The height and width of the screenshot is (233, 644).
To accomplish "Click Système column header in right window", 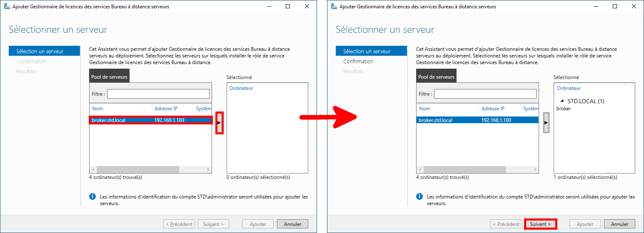I will [x=530, y=109].
